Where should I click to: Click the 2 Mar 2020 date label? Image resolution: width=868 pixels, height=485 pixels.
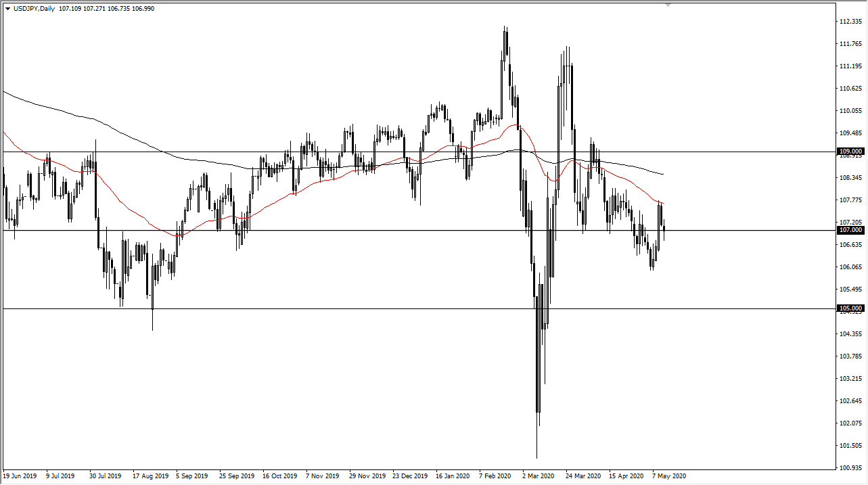pos(538,476)
